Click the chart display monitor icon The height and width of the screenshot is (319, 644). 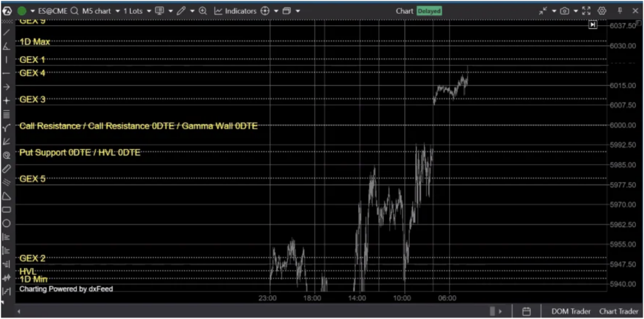coord(159,11)
